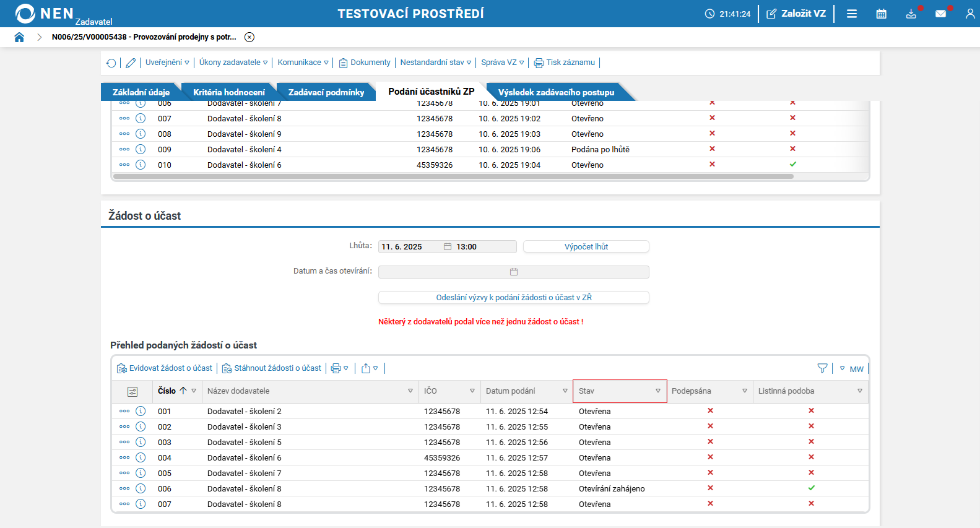Open the Stav column filter dropdown

[x=658, y=391]
